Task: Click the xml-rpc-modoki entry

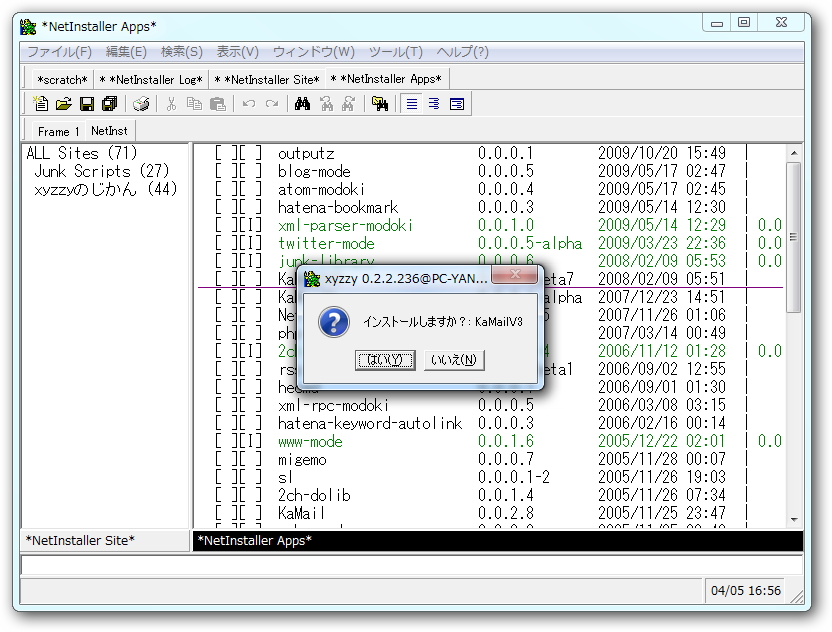Action: pyautogui.click(x=333, y=405)
